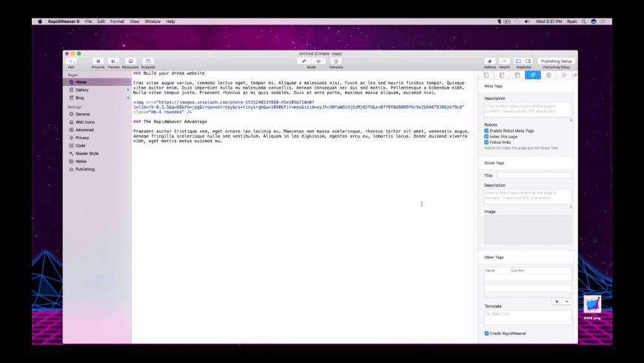Screen dimensions: 644x363
Task: Open the Snippets toolbar icon
Action: (x=148, y=61)
